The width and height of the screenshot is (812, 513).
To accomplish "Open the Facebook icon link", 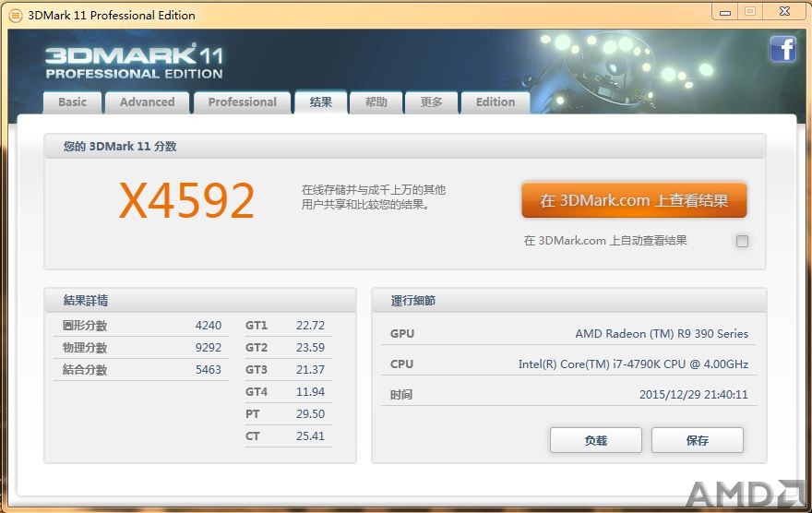I will 783,50.
